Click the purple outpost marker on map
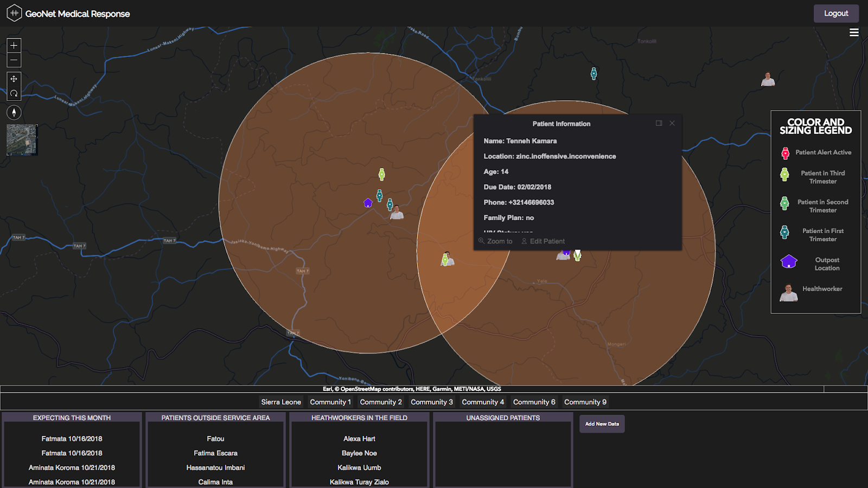The image size is (868, 488). 368,203
